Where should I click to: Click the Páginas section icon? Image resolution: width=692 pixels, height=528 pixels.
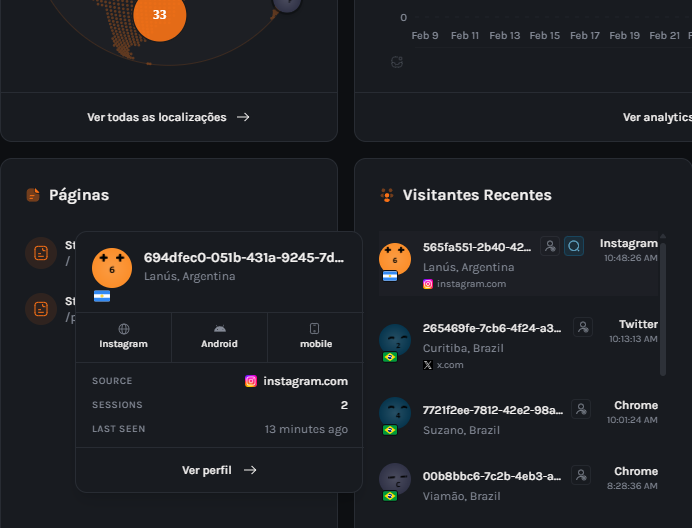pyautogui.click(x=33, y=195)
